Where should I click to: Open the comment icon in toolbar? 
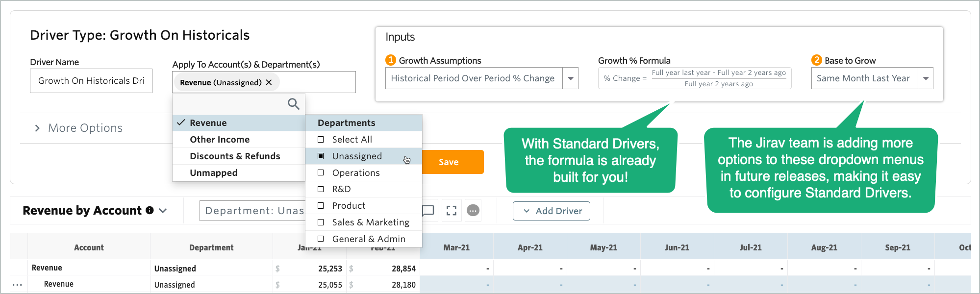[428, 211]
